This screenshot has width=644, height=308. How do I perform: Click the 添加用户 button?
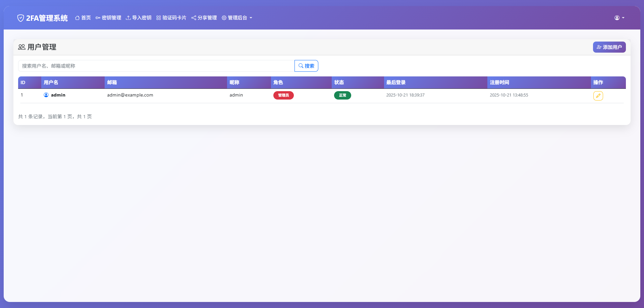tap(609, 47)
